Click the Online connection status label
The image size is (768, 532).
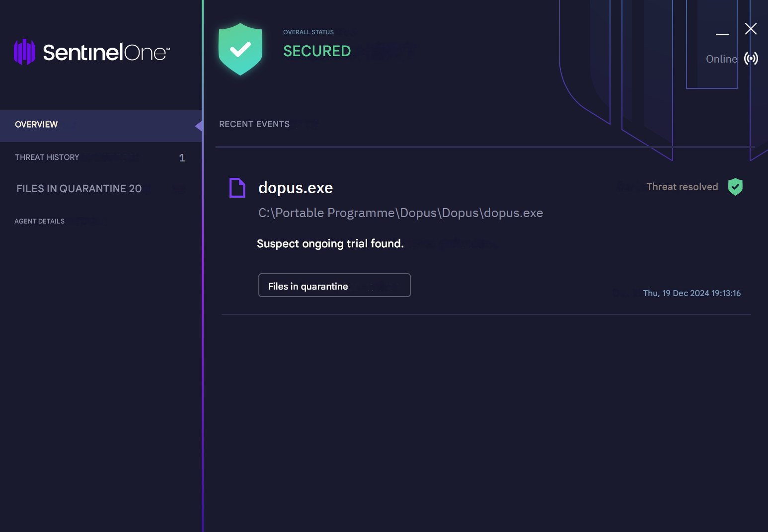[722, 59]
